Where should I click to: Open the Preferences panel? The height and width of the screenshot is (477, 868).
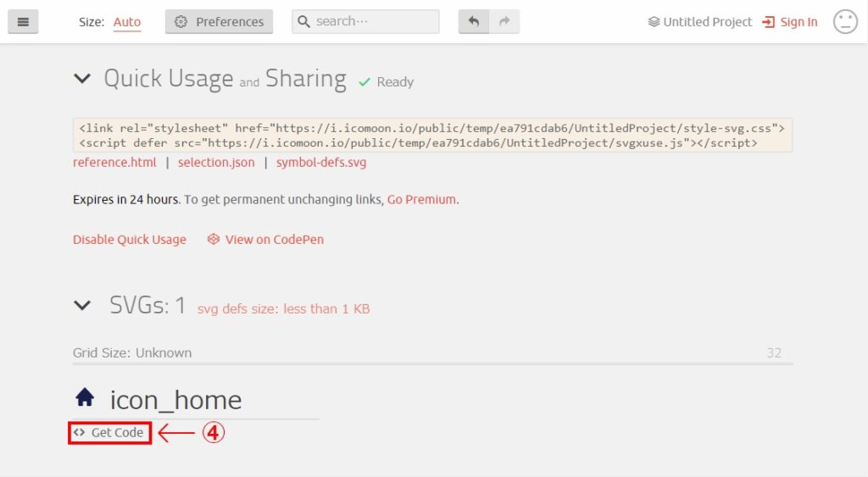(219, 21)
